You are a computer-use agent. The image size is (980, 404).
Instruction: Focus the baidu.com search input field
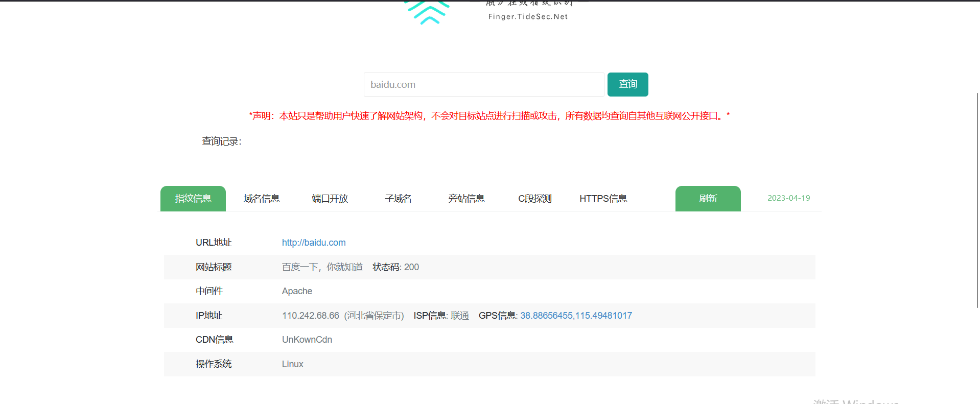click(x=484, y=84)
